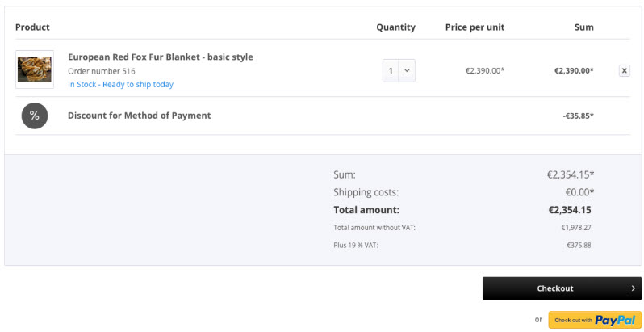
Task: Click the In Stock availability text
Action: pos(120,84)
